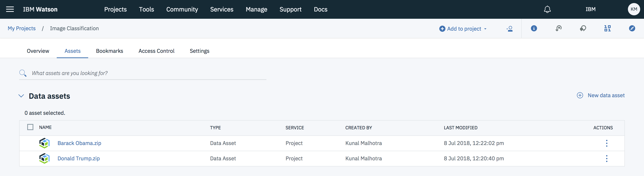
Task: Open the Access Control tab
Action: click(x=157, y=51)
